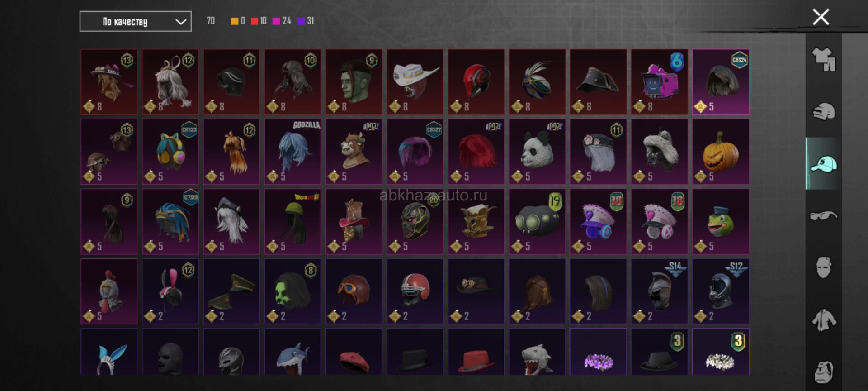This screenshot has height=391, width=868.
Task: Select the pink TV box head item
Action: pos(660,82)
